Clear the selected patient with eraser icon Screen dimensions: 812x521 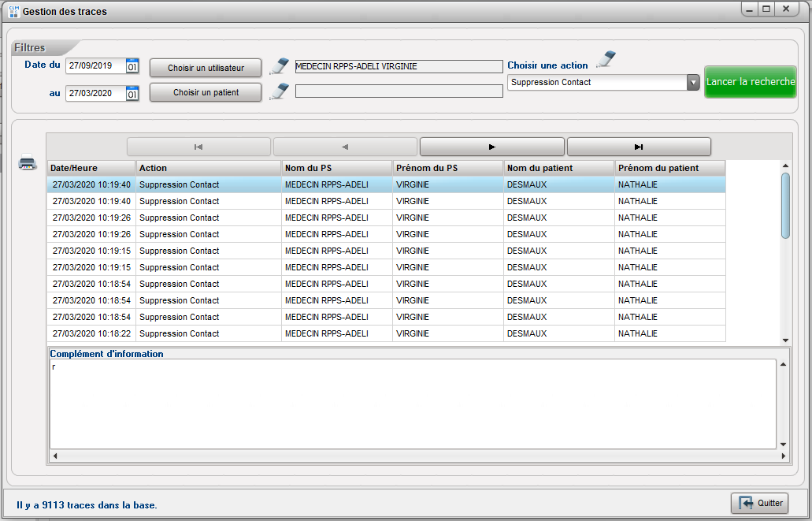279,91
